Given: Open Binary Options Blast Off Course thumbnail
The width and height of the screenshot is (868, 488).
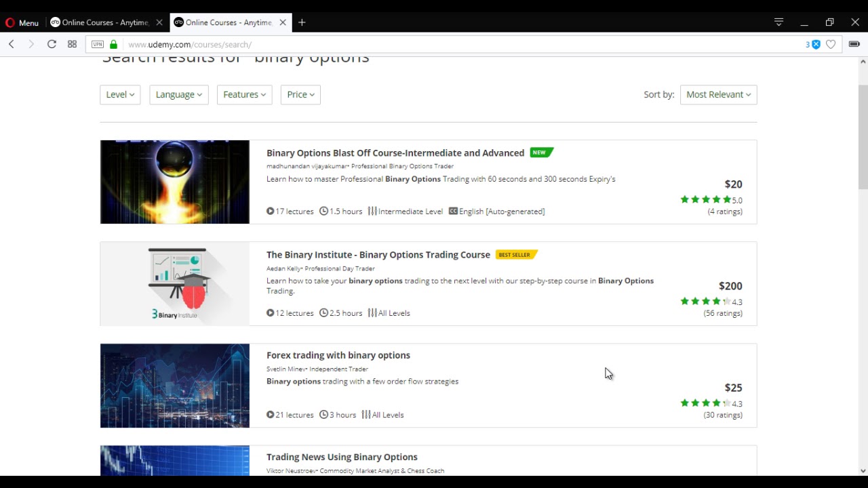Looking at the screenshot, I should tap(175, 182).
